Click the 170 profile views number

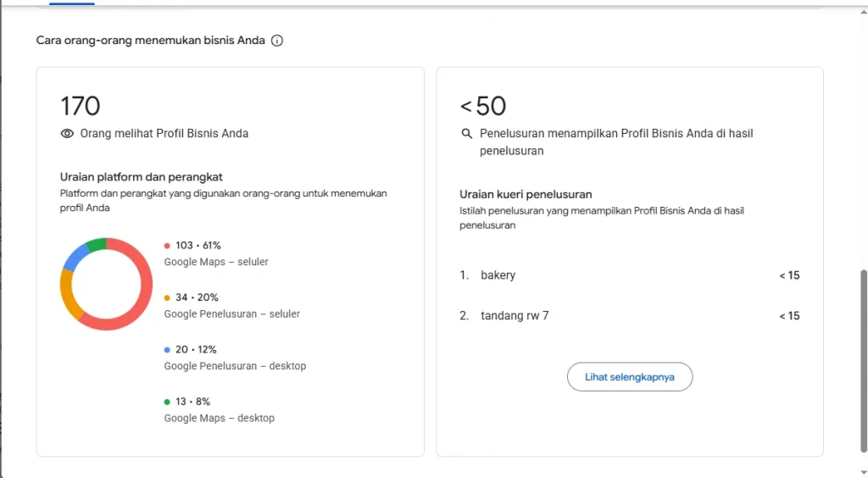pyautogui.click(x=81, y=106)
